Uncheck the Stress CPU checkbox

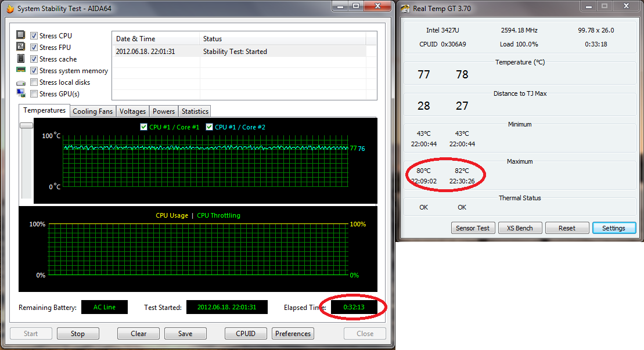34,36
